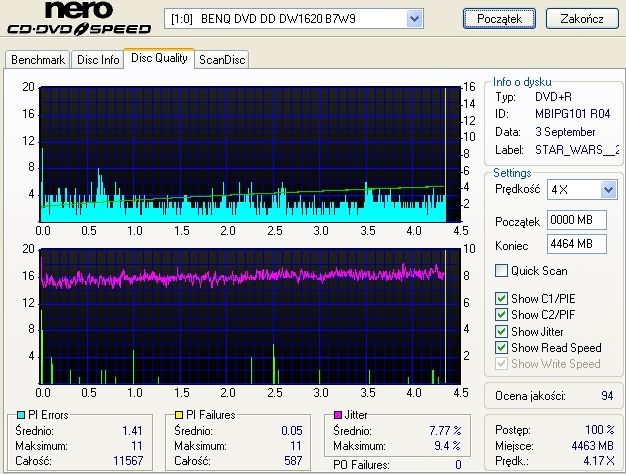Click the Miejsce 4463 MB value
Image resolution: width=626 pixels, height=474 pixels.
[x=592, y=446]
